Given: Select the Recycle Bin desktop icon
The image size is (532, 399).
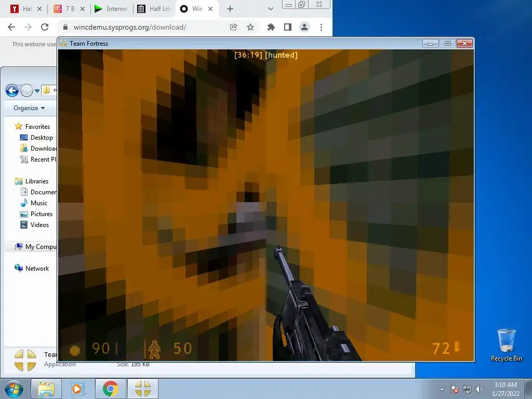Looking at the screenshot, I should pos(506,345).
